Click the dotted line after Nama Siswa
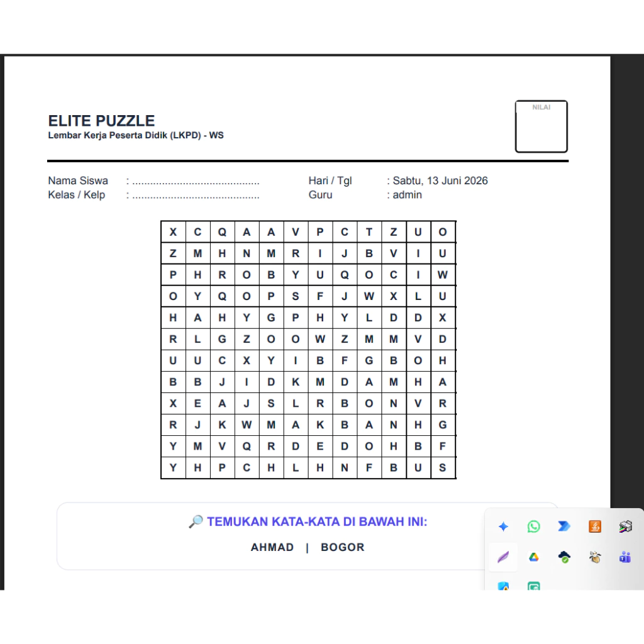The width and height of the screenshot is (644, 644). pyautogui.click(x=196, y=182)
